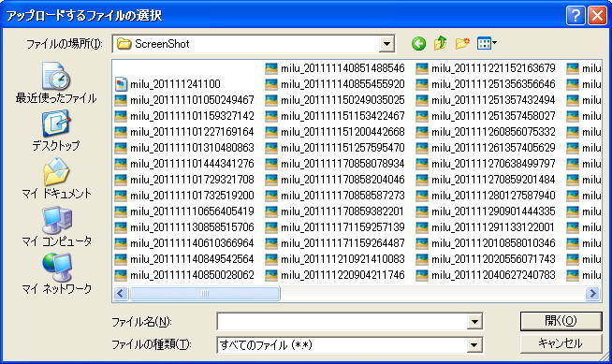Open マイ ネットワーク in places bar
The width and height of the screenshot is (612, 364).
coord(56,274)
